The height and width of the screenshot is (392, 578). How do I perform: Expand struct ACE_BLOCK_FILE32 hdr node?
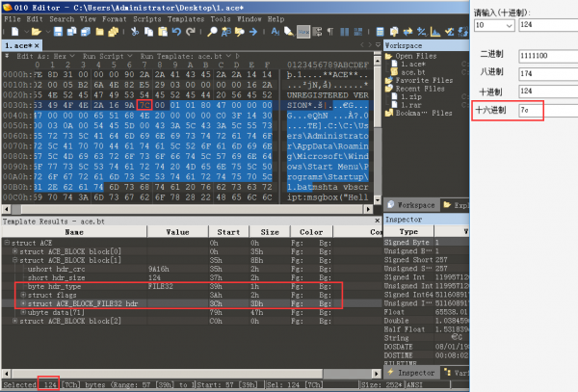pyautogui.click(x=22, y=303)
